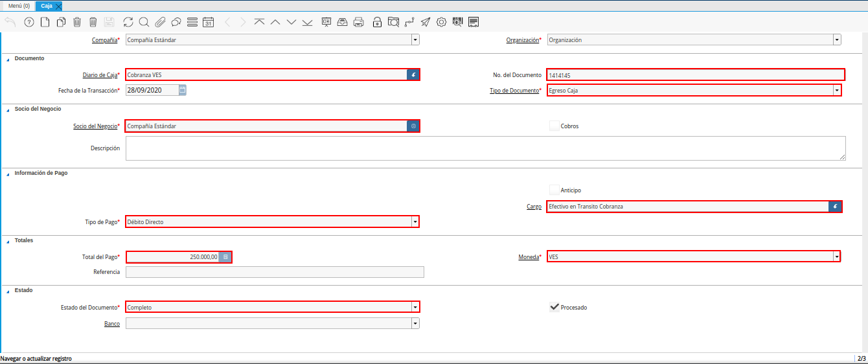Open the Workflow nodes icon
Screen dimensions: 868x364
[x=409, y=22]
